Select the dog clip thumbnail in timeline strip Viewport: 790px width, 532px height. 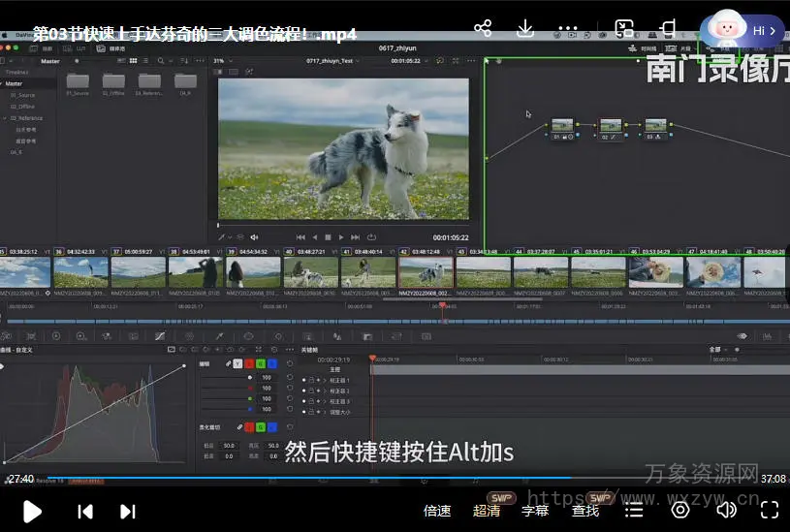[x=426, y=271]
